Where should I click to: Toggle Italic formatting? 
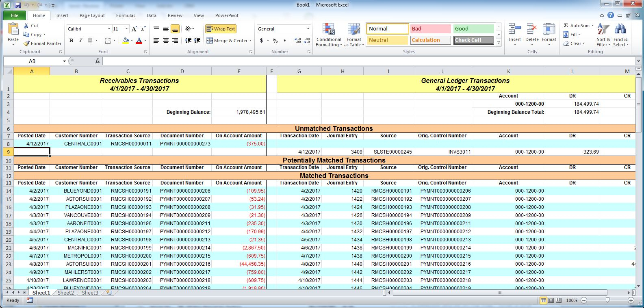tap(80, 41)
